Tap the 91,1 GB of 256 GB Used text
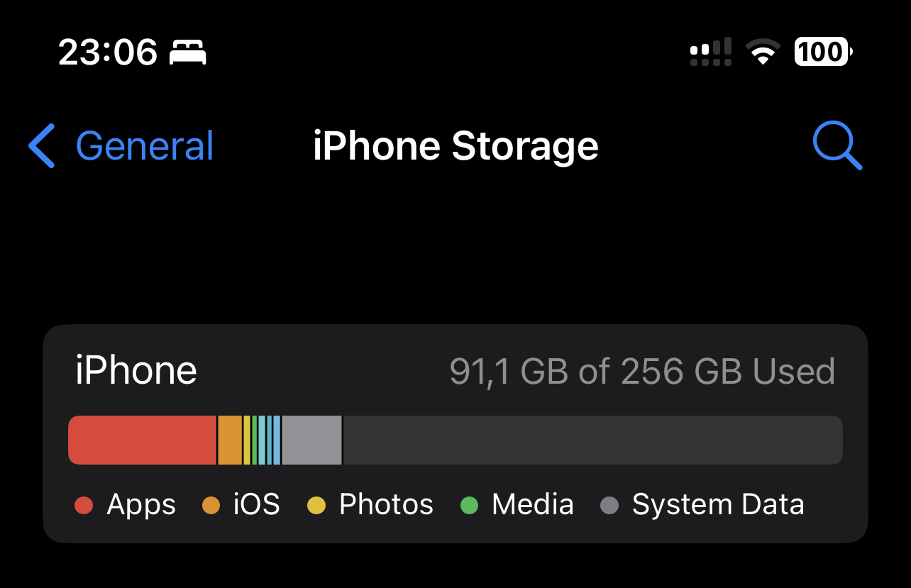 pos(642,372)
